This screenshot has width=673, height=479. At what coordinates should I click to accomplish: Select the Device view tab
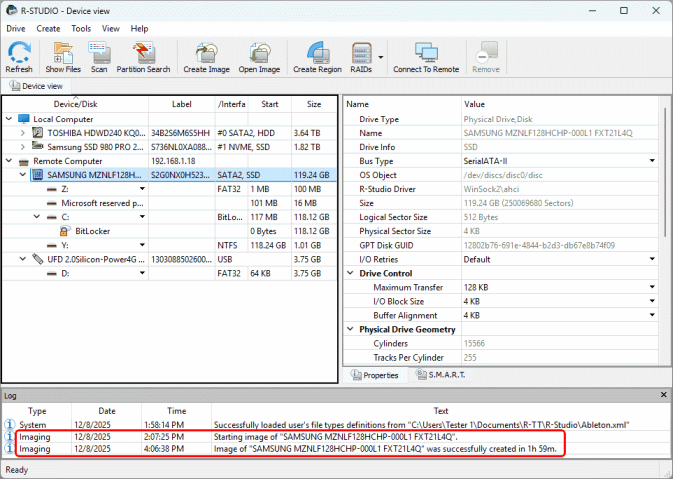point(36,86)
